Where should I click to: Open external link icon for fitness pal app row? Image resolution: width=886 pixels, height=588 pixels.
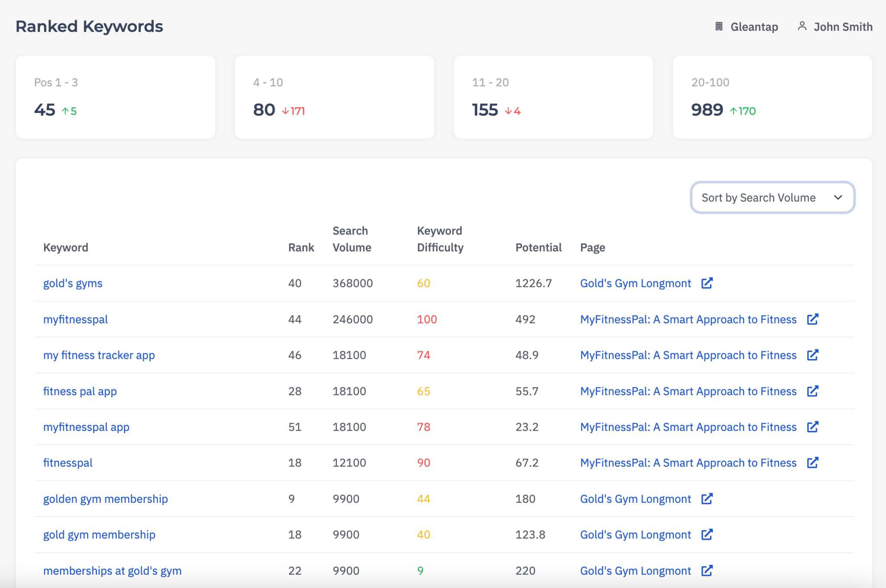point(812,391)
